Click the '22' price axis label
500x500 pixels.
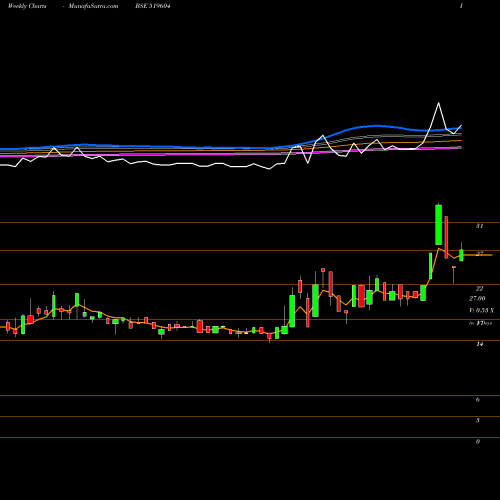click(479, 288)
